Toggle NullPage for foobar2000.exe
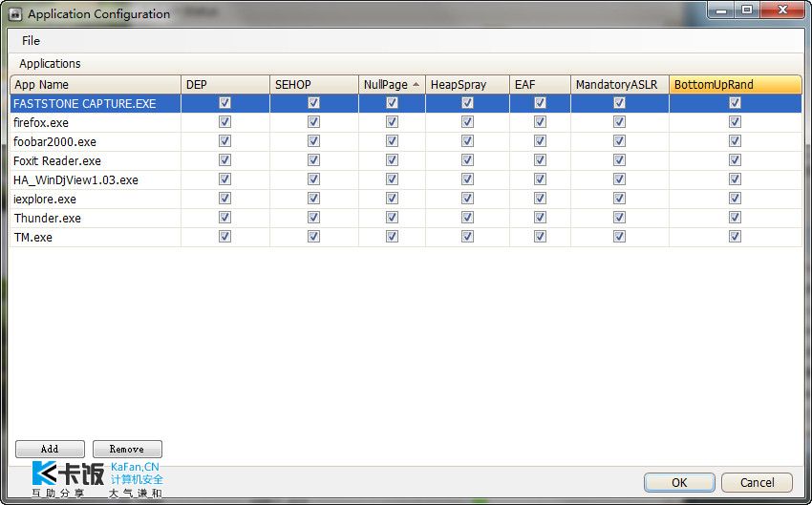The width and height of the screenshot is (812, 505). point(392,140)
